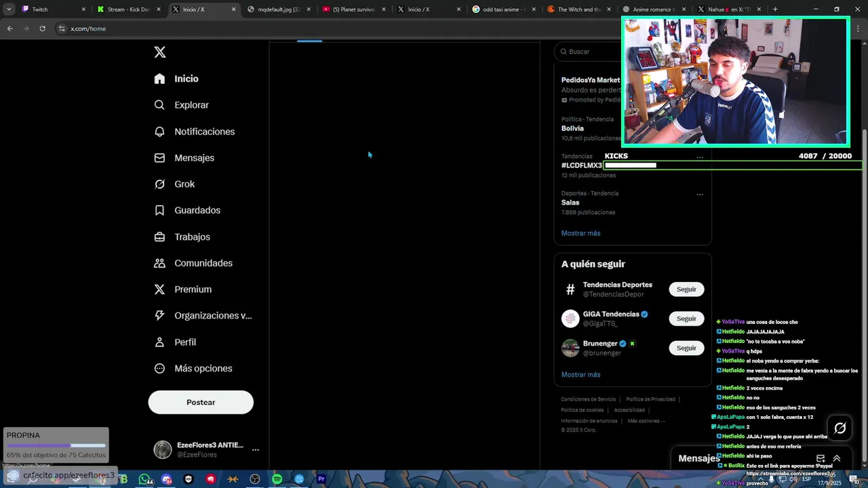Click the Trabajos briefcase icon
This screenshot has width=868, height=488.
point(159,237)
